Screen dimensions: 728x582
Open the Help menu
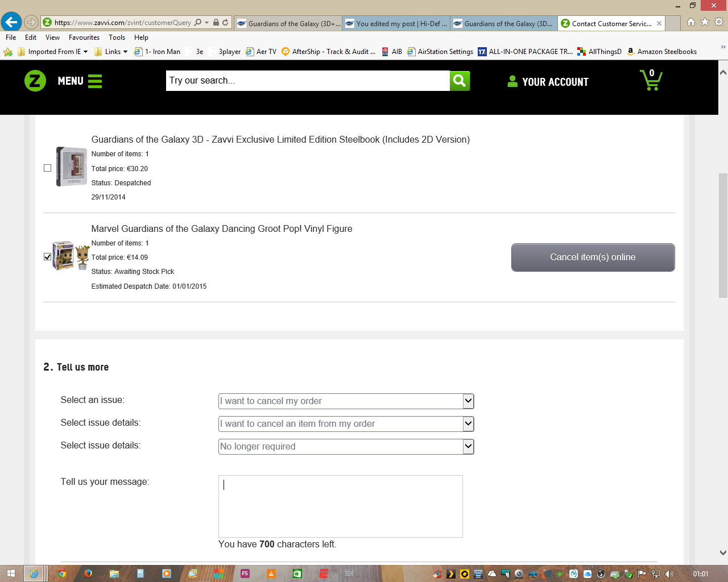click(x=141, y=38)
